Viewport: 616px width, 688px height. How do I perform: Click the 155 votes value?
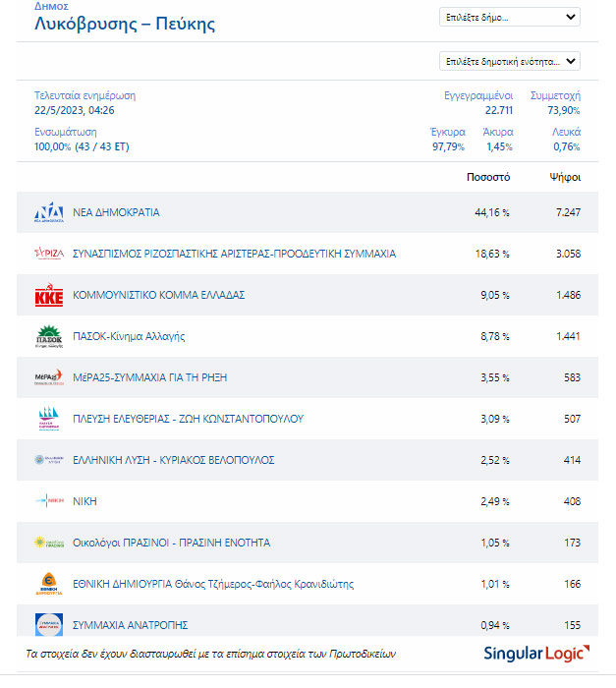click(572, 625)
